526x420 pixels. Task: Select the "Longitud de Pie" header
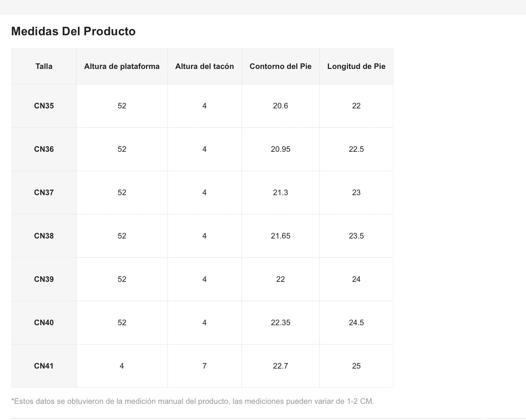pyautogui.click(x=356, y=66)
